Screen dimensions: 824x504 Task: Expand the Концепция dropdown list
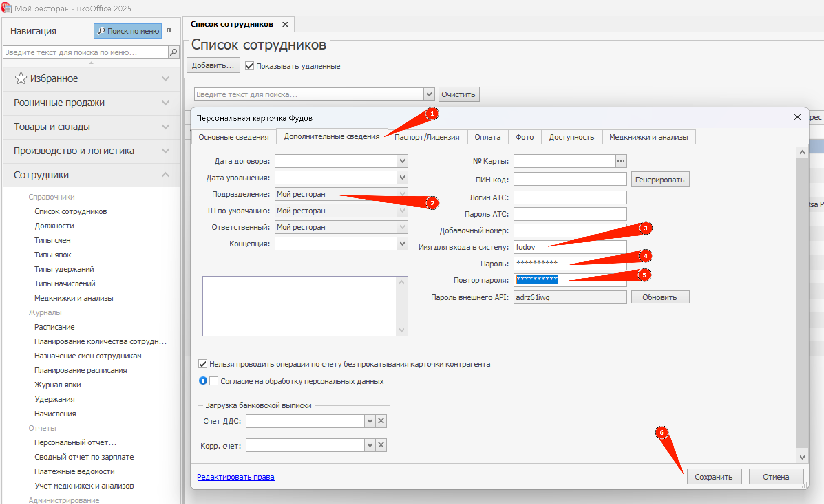pyautogui.click(x=402, y=244)
